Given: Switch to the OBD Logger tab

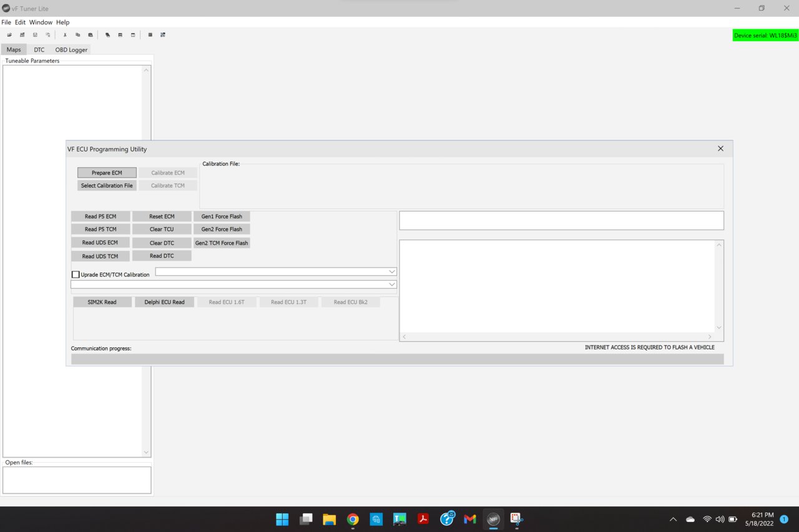Looking at the screenshot, I should (71, 49).
